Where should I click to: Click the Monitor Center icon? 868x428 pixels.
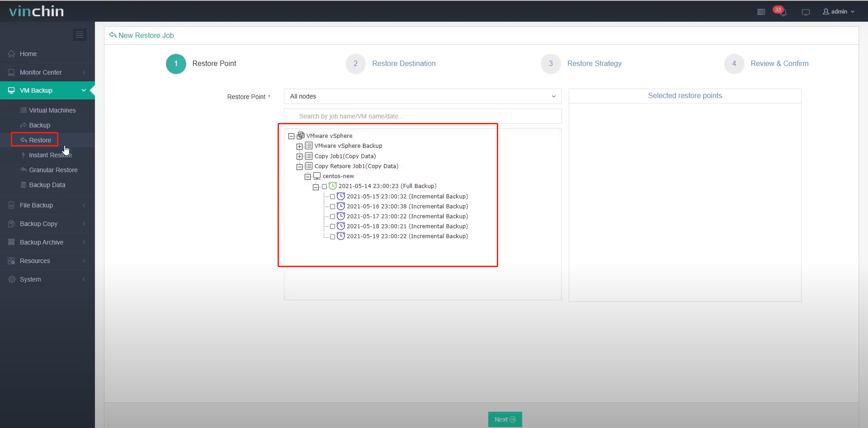pyautogui.click(x=11, y=72)
